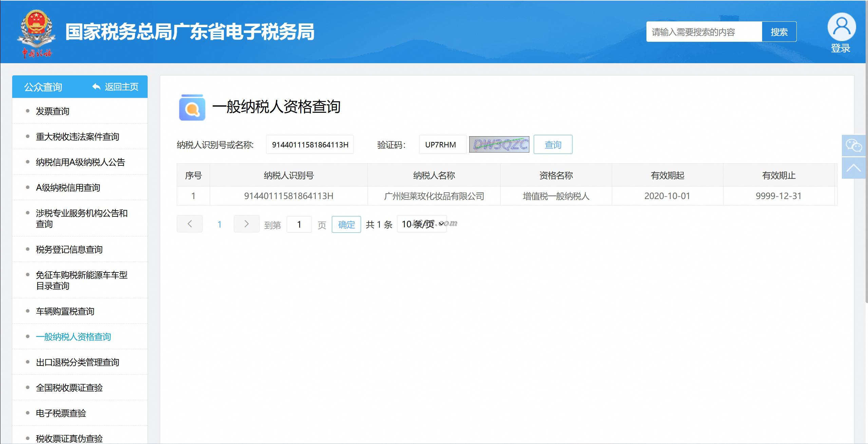Click the login avatar icon

[x=841, y=27]
